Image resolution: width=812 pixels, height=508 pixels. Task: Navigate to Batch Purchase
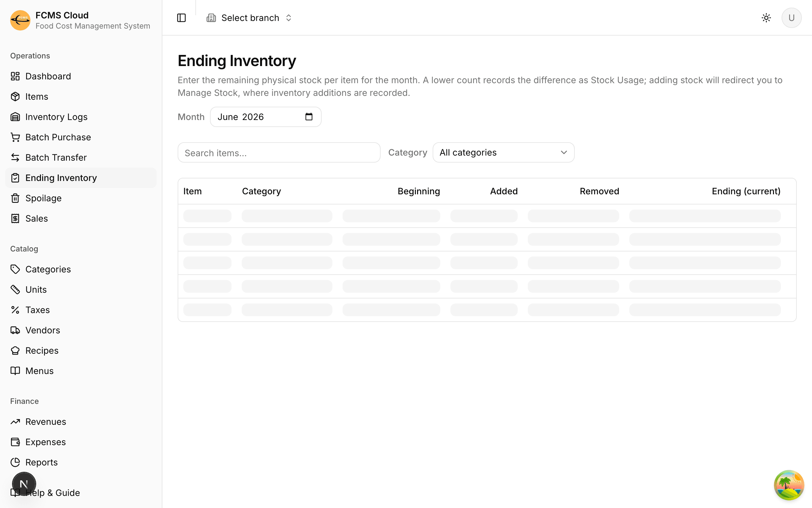point(81,137)
